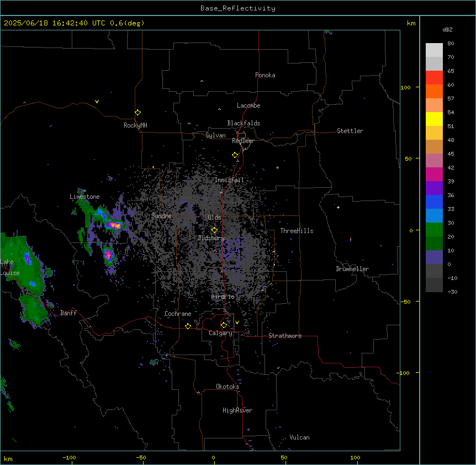Click the Didsbury town label

coord(211,238)
